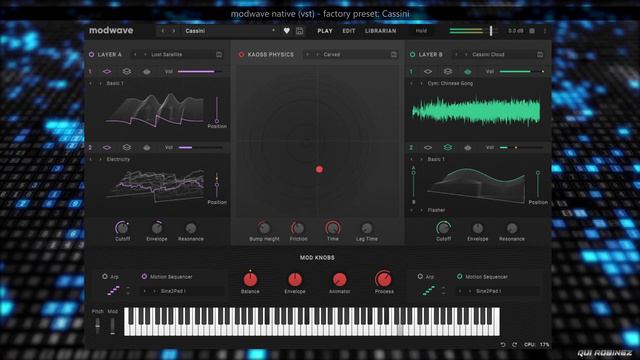Select the next wavetable after Flasher
The image size is (640, 360).
point(422,210)
